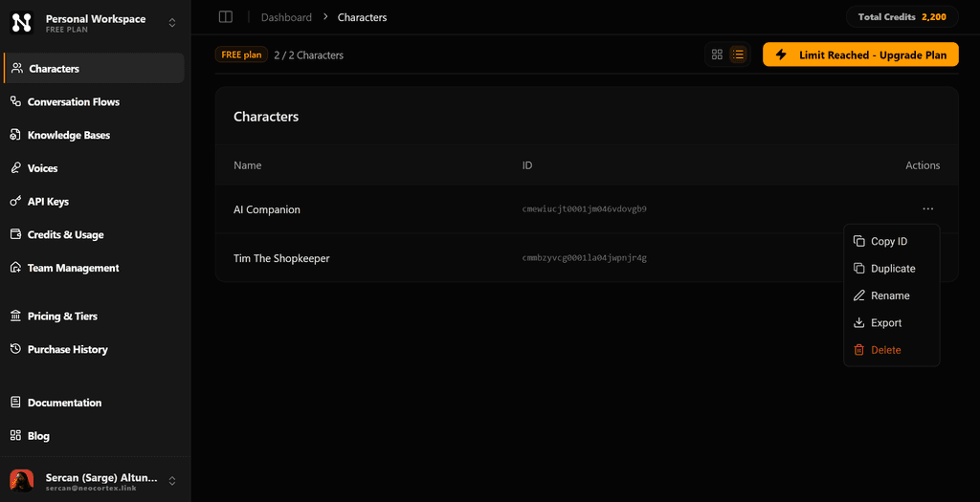Expand Personal Workspace switcher
This screenshot has width=980, height=502.
(x=172, y=23)
